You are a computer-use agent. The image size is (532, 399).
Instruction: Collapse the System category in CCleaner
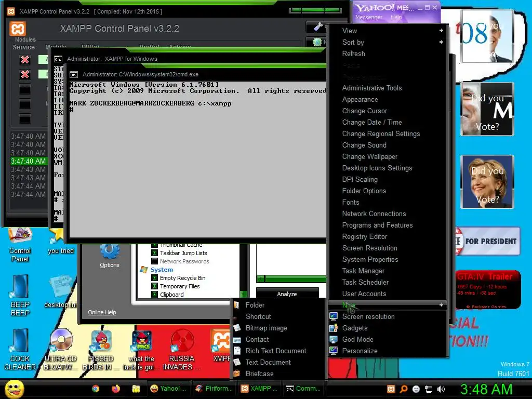[x=162, y=270]
